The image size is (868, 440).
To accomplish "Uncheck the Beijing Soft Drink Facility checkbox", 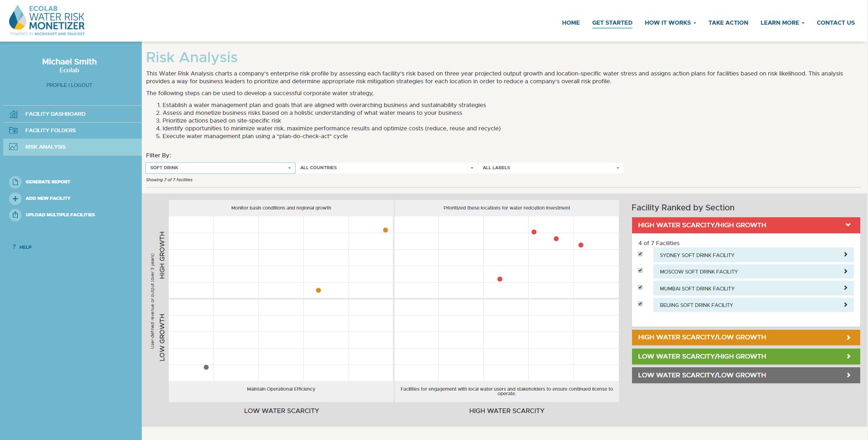I will (640, 304).
